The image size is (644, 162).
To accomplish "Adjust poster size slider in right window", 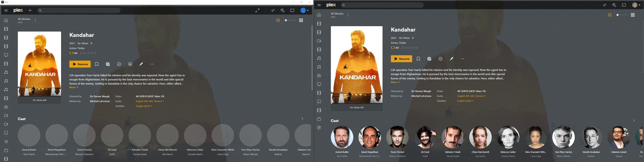I will 622,15.
